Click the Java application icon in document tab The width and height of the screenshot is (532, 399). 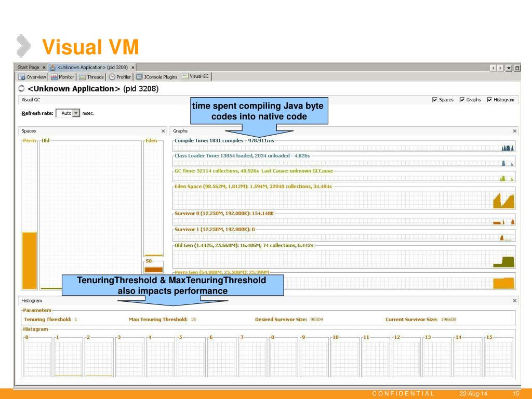(52, 68)
